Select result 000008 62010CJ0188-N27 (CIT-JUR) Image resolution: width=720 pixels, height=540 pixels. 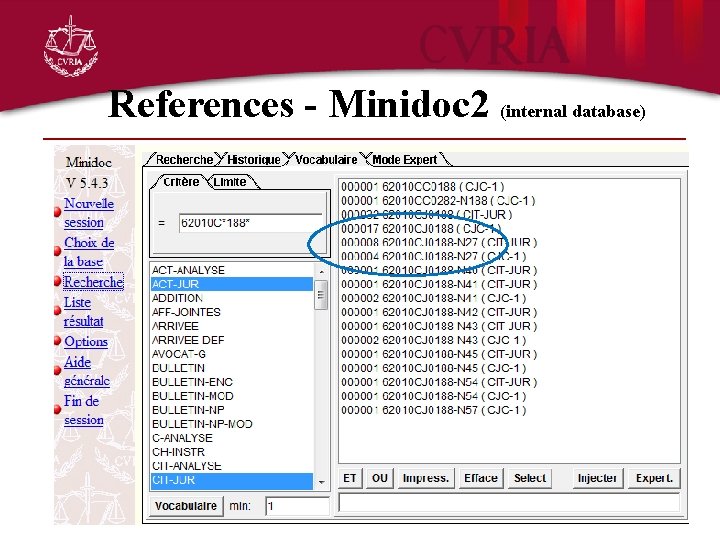click(439, 242)
